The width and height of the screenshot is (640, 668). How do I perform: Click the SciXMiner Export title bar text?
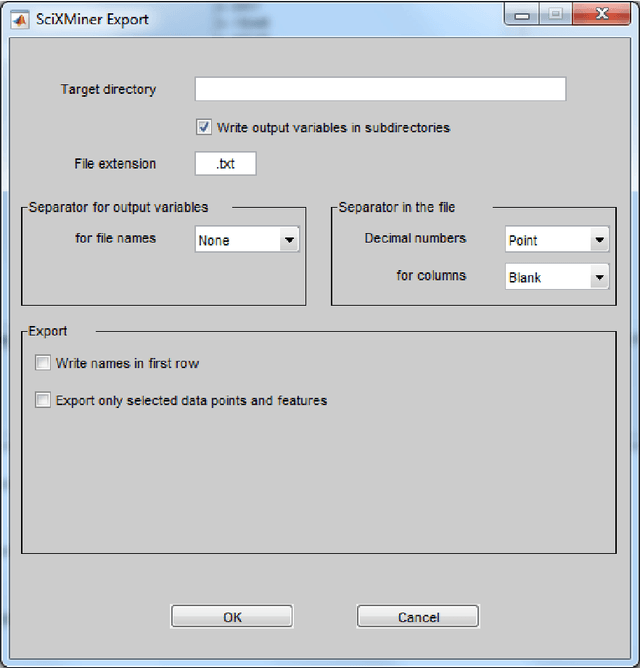92,17
